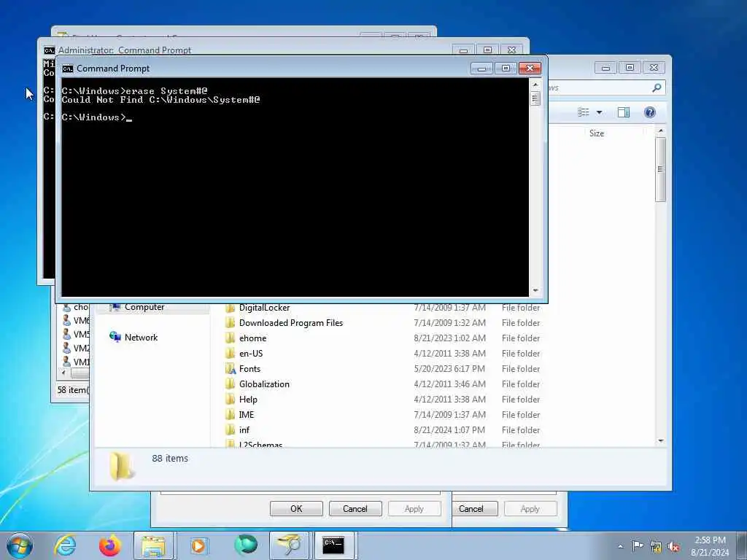Click the 5/20/2023 6:17 PM date cell
747x560 pixels.
tap(449, 368)
